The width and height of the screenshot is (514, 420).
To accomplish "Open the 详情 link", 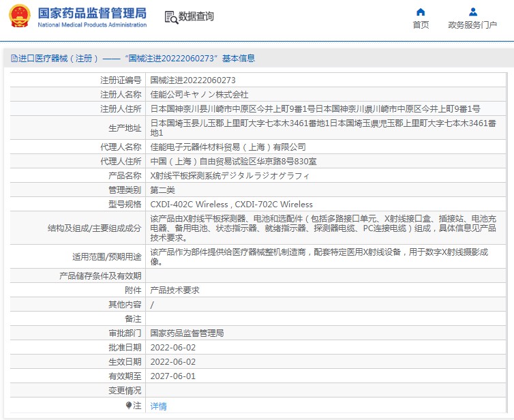I will [158, 406].
